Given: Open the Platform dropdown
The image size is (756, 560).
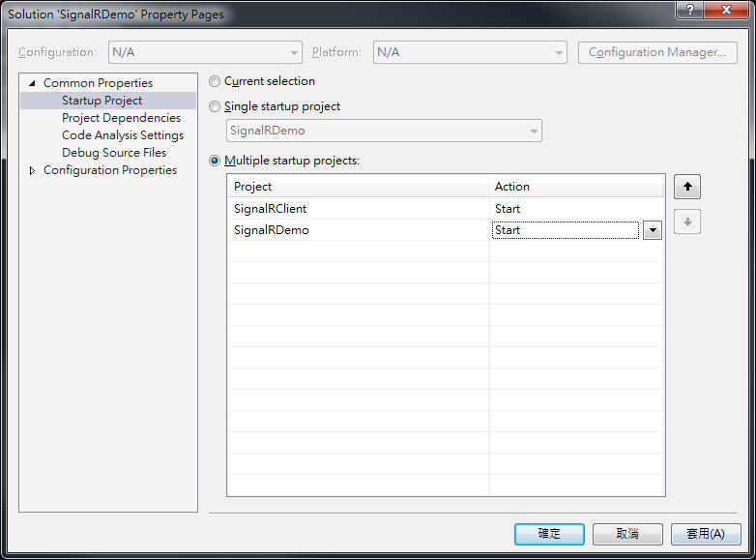Looking at the screenshot, I should (470, 52).
